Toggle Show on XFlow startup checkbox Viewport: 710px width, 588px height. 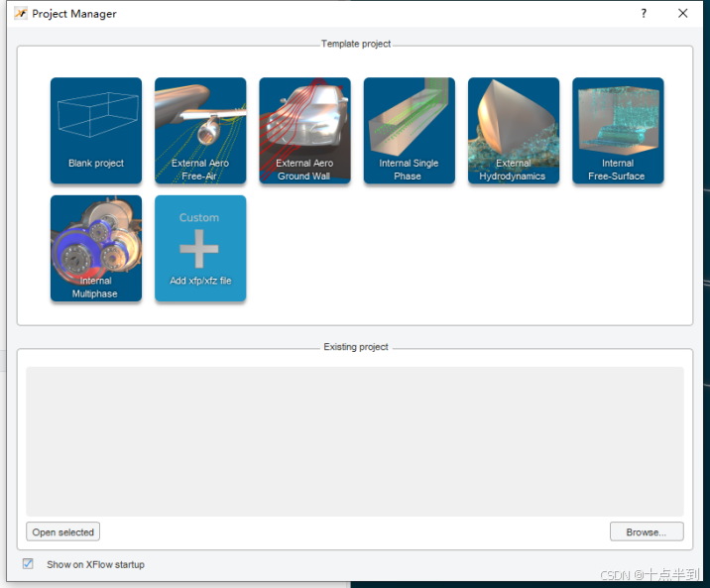pyautogui.click(x=28, y=563)
